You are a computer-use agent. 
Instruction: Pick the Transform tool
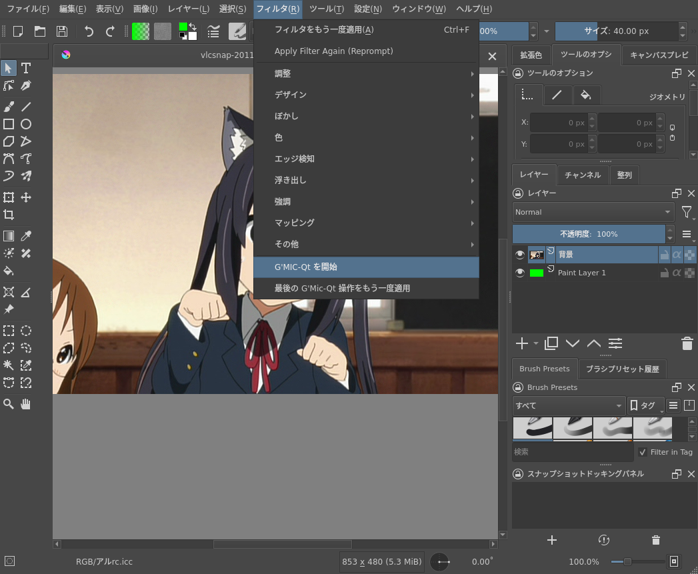pyautogui.click(x=8, y=197)
